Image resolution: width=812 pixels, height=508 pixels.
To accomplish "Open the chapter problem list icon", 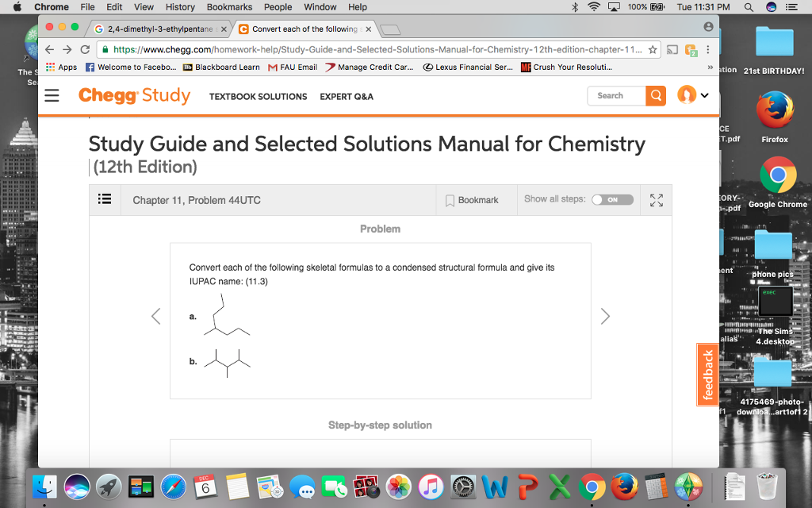I will click(x=105, y=199).
